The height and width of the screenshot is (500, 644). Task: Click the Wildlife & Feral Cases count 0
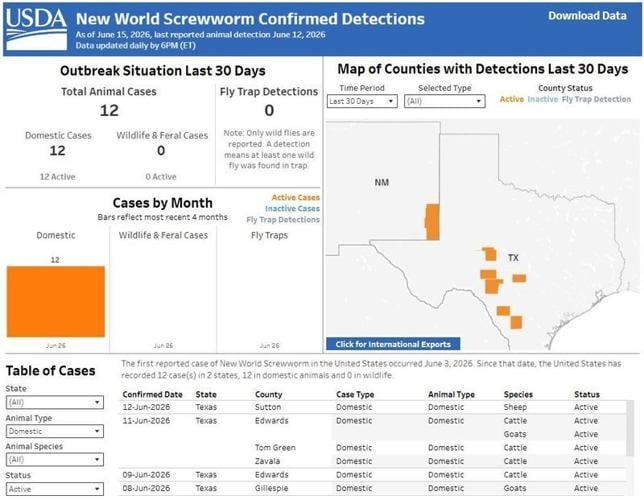click(161, 151)
